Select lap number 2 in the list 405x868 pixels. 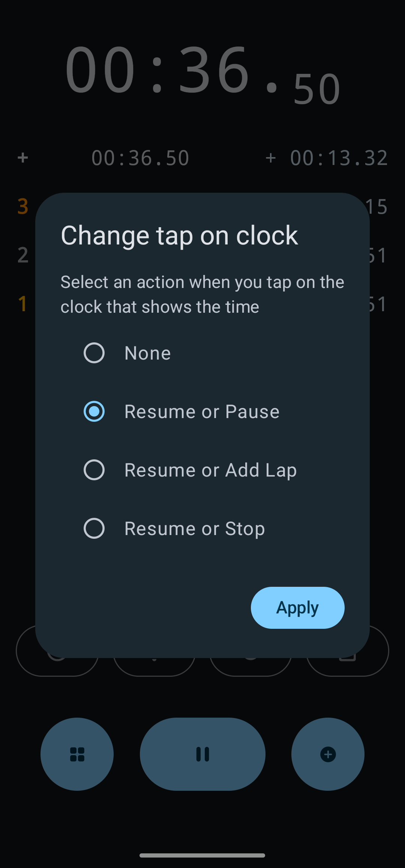(23, 255)
